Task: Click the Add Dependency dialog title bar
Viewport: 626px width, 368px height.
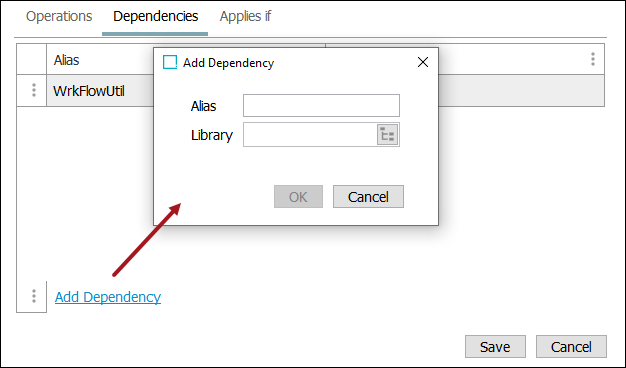Action: (296, 62)
